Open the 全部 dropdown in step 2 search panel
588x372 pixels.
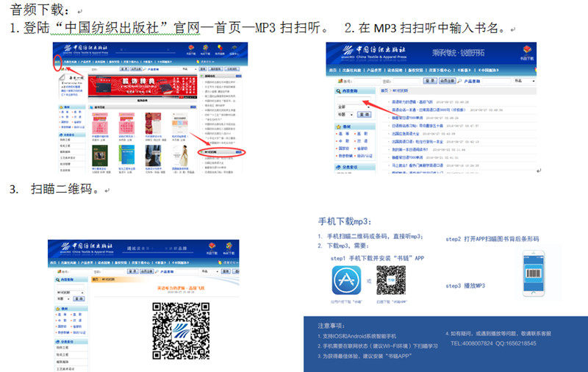pyautogui.click(x=354, y=107)
